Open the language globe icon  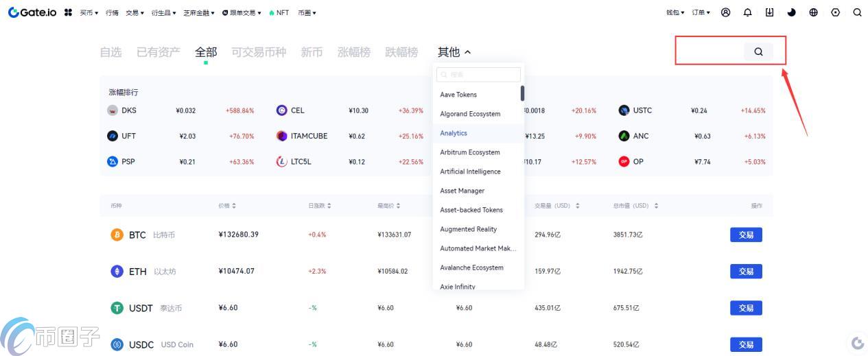(x=813, y=12)
